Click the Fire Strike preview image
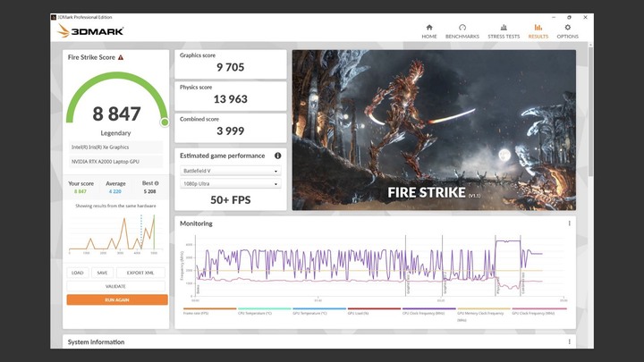 pos(434,130)
